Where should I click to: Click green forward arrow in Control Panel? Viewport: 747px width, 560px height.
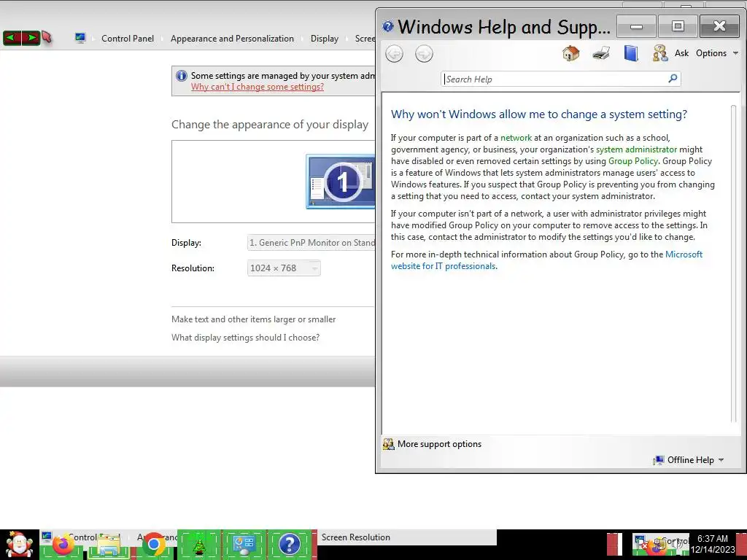pos(31,38)
